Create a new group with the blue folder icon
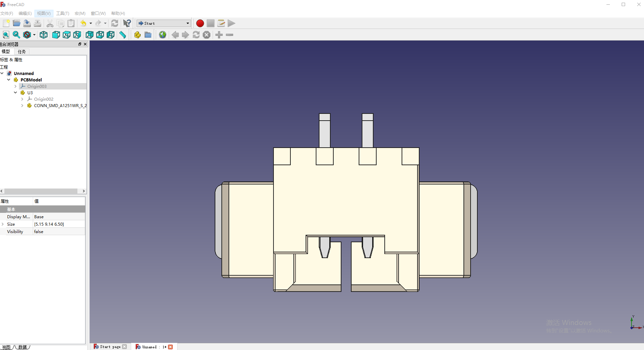 click(148, 35)
